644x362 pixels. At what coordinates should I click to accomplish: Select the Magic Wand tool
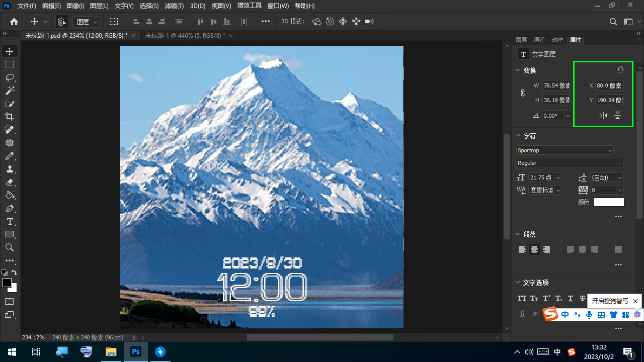pos(10,90)
